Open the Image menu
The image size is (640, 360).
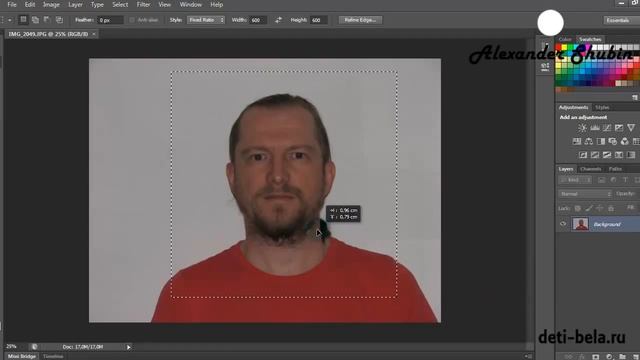51,4
